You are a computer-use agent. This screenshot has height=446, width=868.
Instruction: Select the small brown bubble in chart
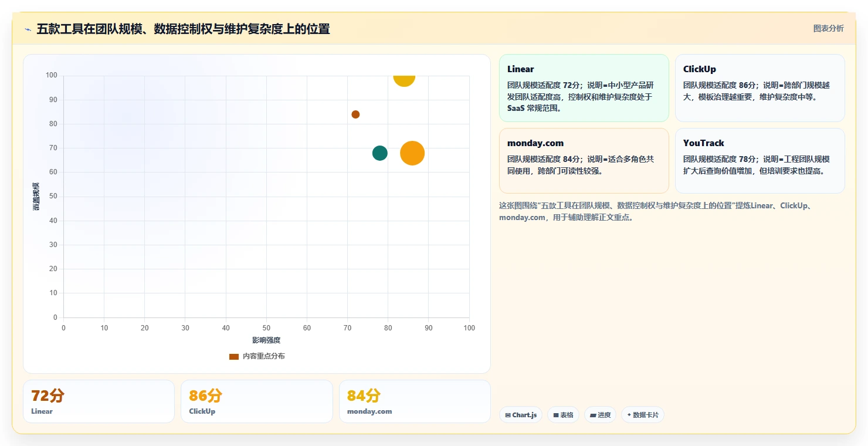(355, 114)
